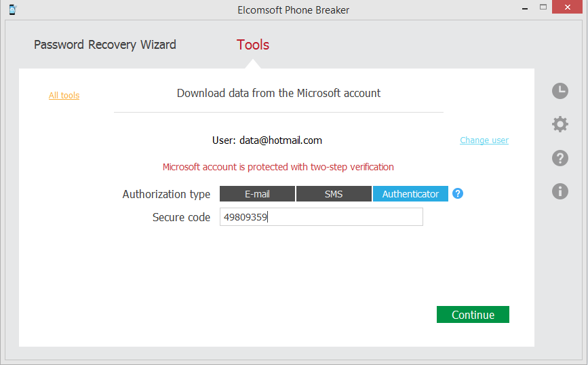Click the green Continue button
Image resolution: width=588 pixels, height=365 pixels.
click(x=473, y=314)
